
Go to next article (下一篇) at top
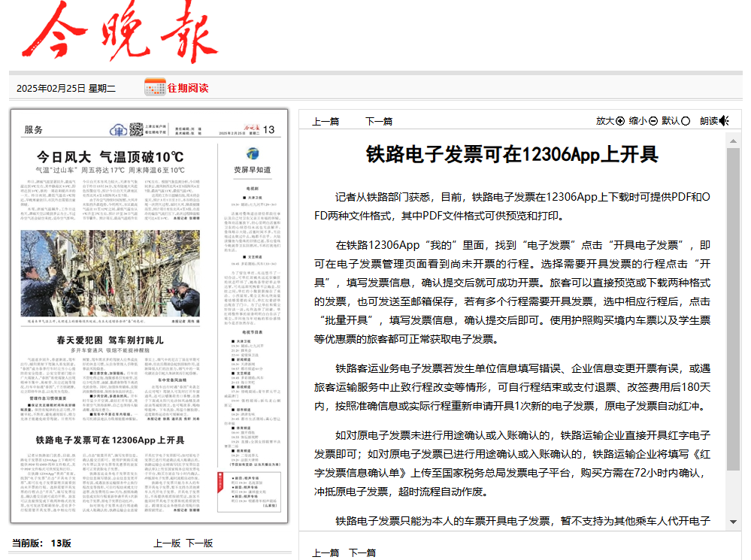click(379, 121)
